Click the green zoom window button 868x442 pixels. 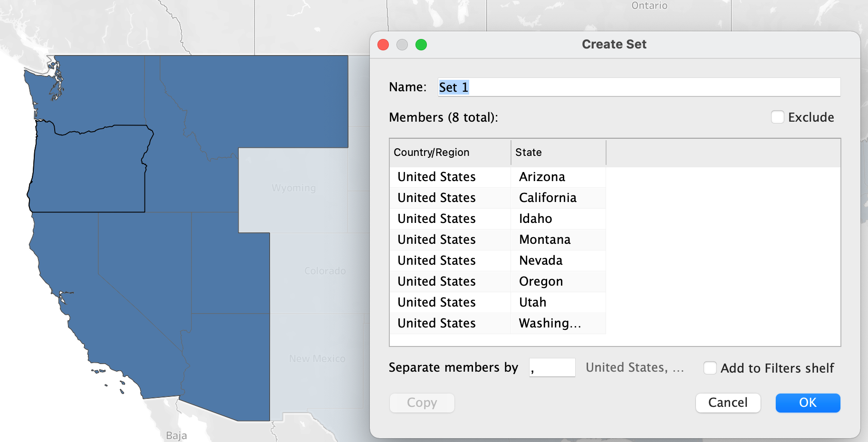pos(421,45)
